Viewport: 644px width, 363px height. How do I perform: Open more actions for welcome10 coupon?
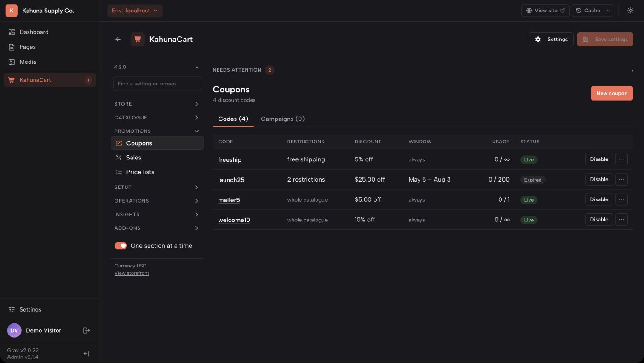621,220
